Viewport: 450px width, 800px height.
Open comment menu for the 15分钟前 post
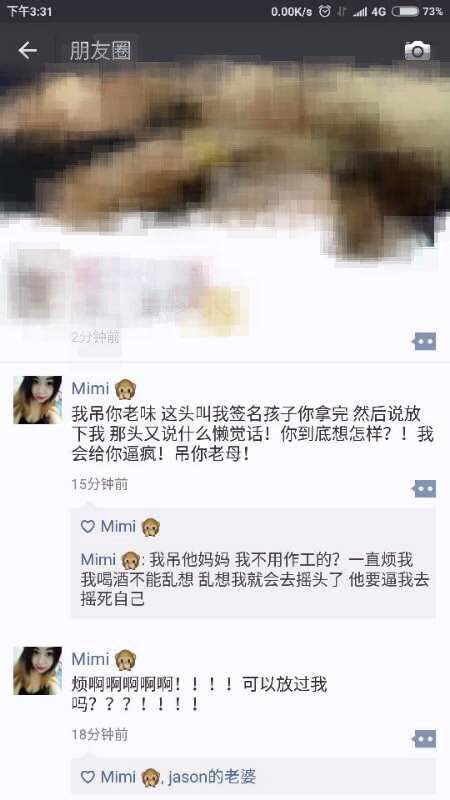(x=424, y=489)
